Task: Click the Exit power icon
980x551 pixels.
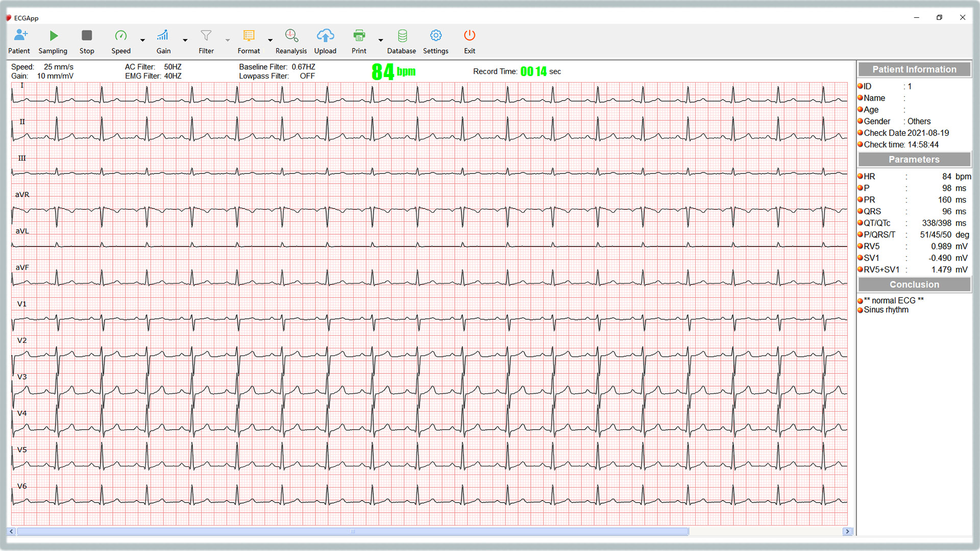Action: tap(470, 35)
